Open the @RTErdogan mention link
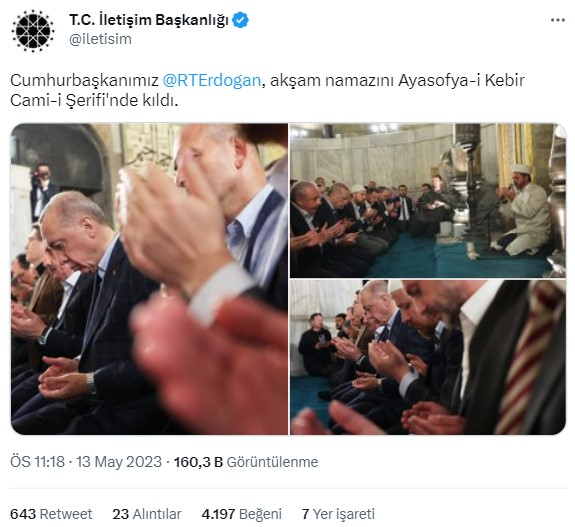Image resolution: width=575 pixels, height=527 pixels. [211, 80]
